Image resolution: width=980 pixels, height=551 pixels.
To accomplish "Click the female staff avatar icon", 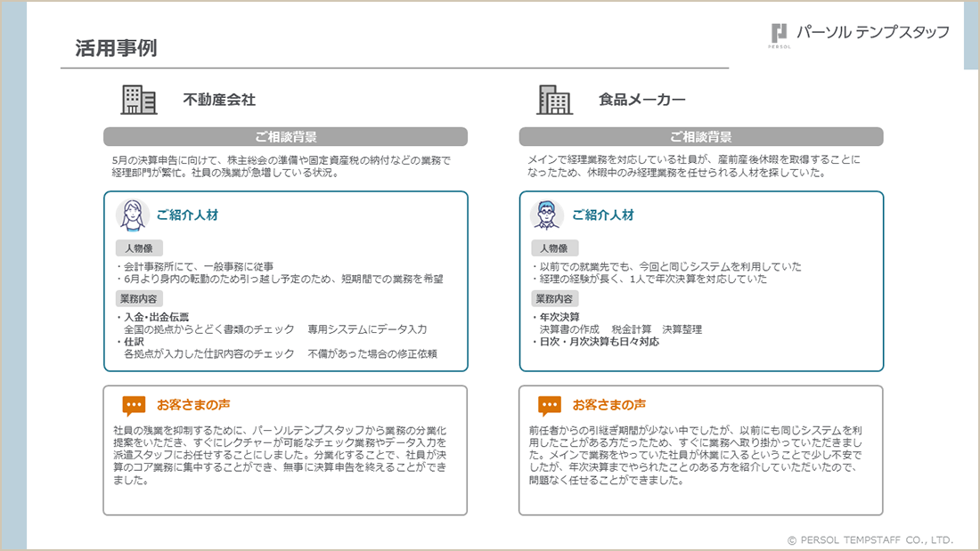I will 132,215.
